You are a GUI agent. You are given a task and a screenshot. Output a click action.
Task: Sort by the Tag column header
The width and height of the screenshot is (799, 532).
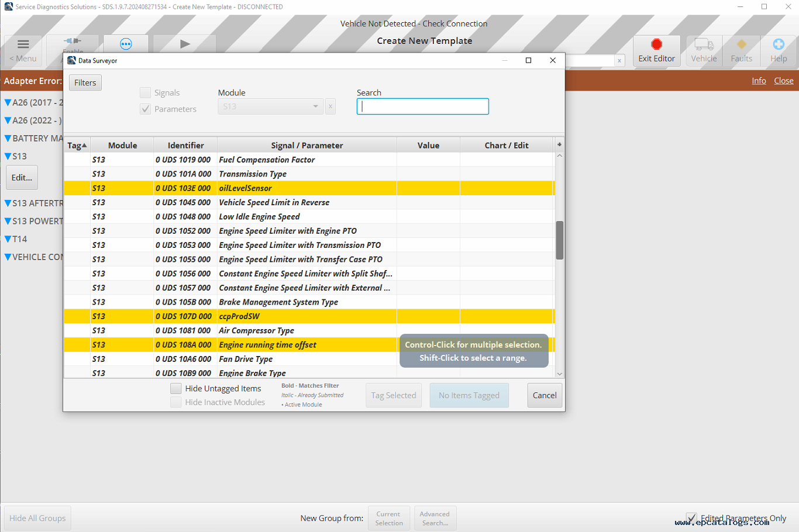(x=77, y=146)
